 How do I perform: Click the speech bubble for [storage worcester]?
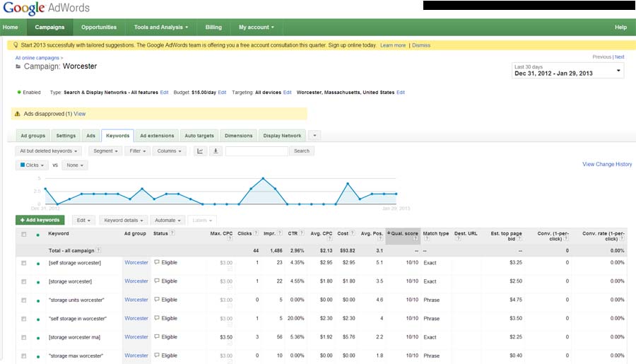tap(157, 281)
